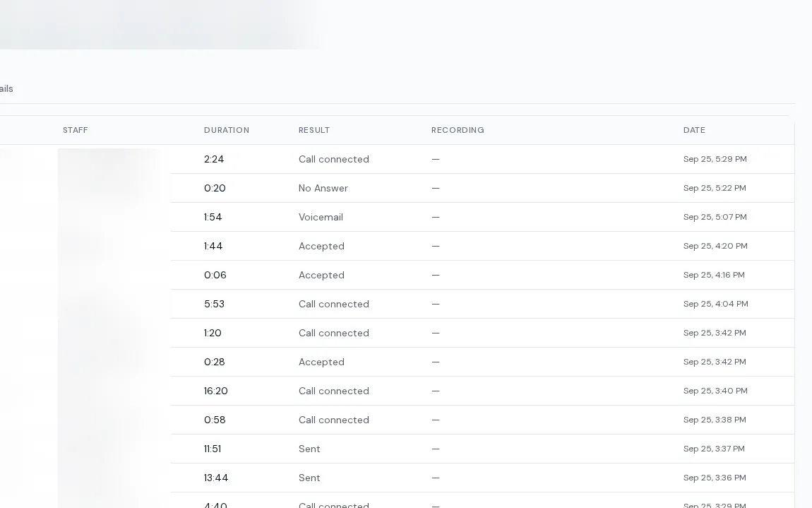Click Sent in the 13:44 row
This screenshot has height=508, width=812.
309,478
